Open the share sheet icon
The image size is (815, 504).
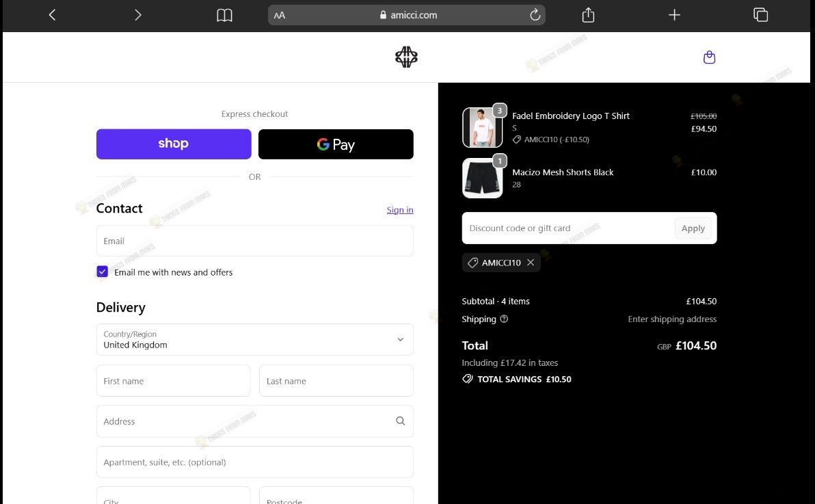[588, 14]
